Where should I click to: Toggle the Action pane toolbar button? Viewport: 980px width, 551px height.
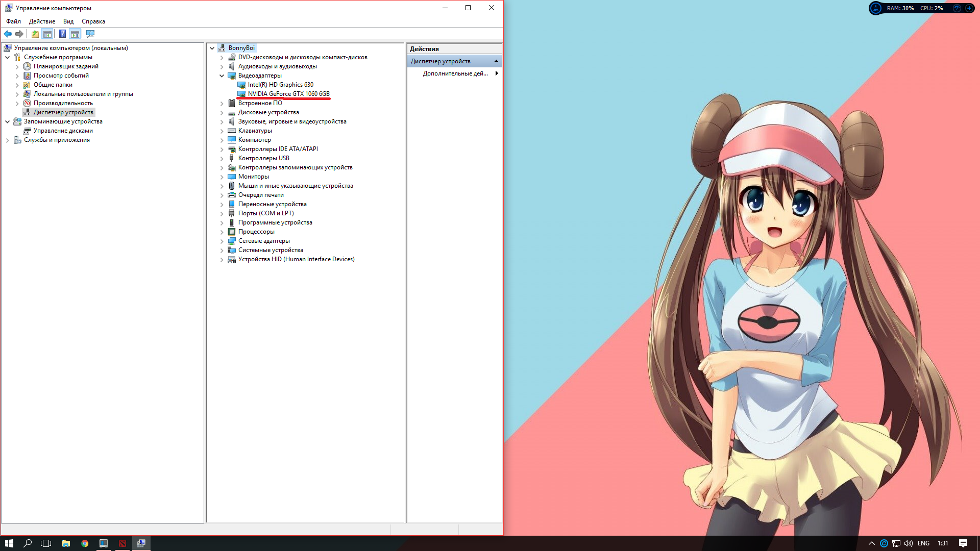[75, 34]
